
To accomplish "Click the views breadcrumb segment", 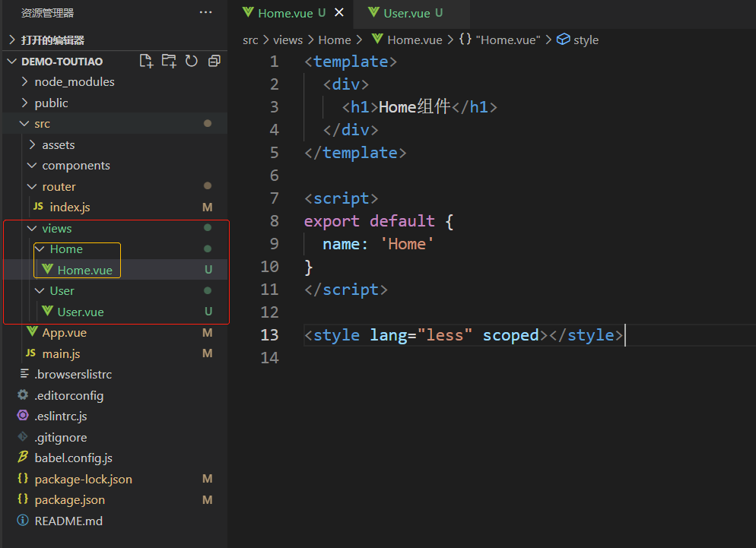I will tap(287, 40).
